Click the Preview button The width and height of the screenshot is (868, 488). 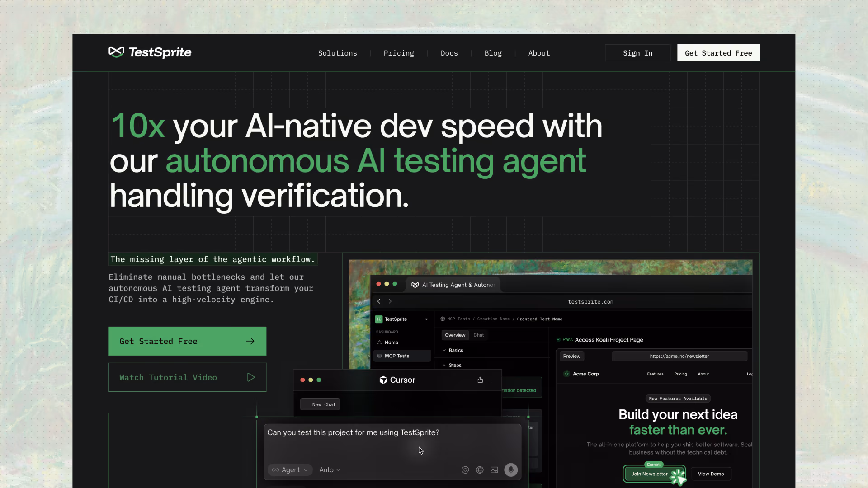572,356
